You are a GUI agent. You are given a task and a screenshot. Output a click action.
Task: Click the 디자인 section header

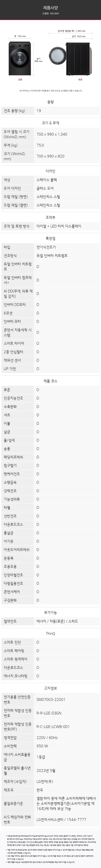click(x=50, y=171)
